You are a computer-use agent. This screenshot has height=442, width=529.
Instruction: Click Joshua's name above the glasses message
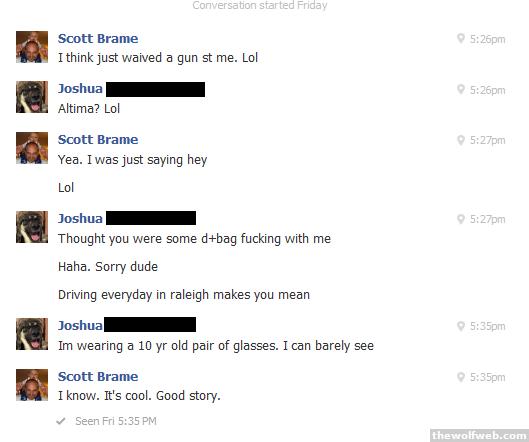pyautogui.click(x=80, y=326)
